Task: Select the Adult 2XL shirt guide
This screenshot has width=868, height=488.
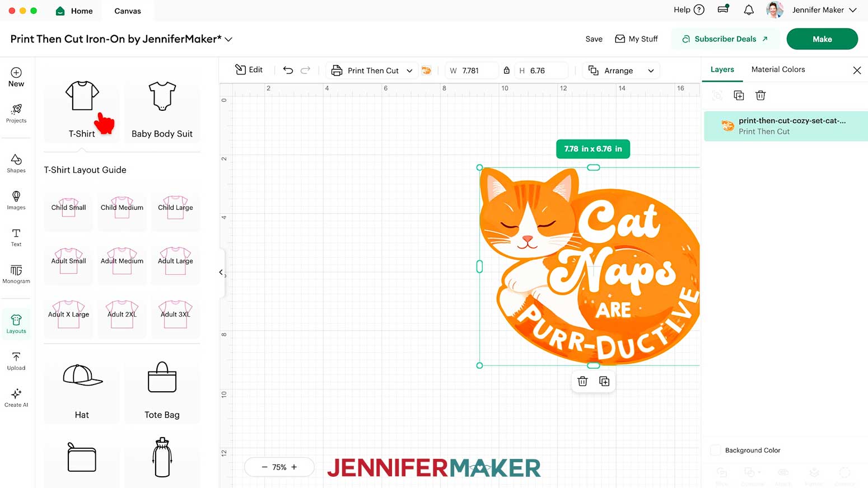Action: click(122, 315)
